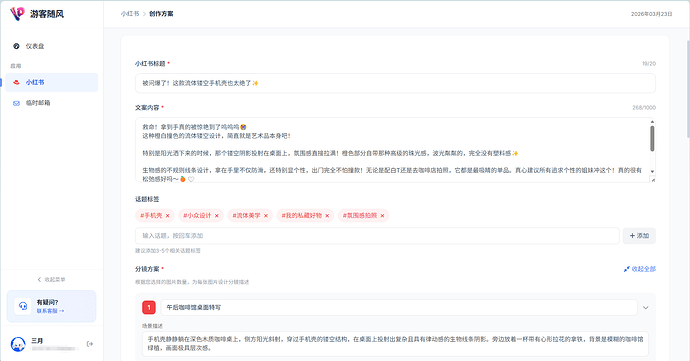The image size is (690, 361).
Task: Click the 添加 button for topics
Action: tap(639, 236)
